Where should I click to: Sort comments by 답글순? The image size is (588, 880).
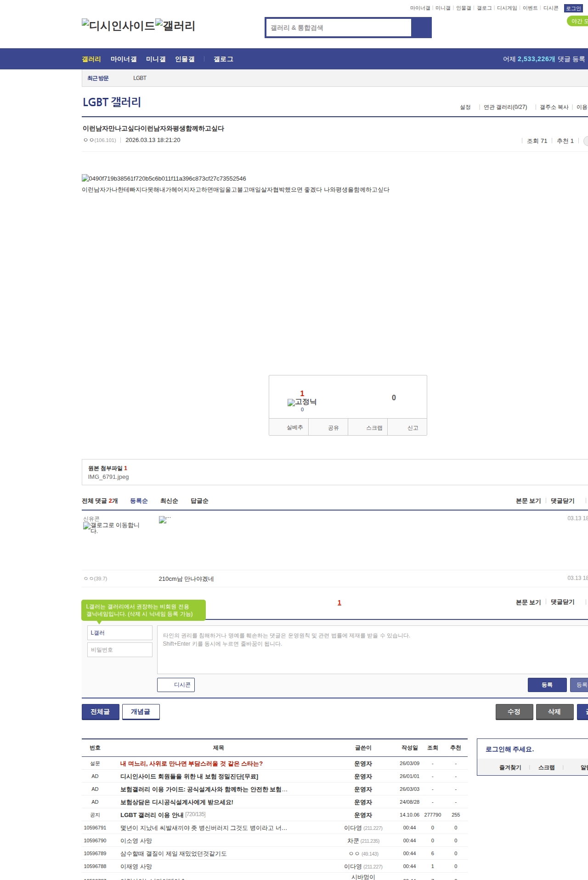[199, 501]
